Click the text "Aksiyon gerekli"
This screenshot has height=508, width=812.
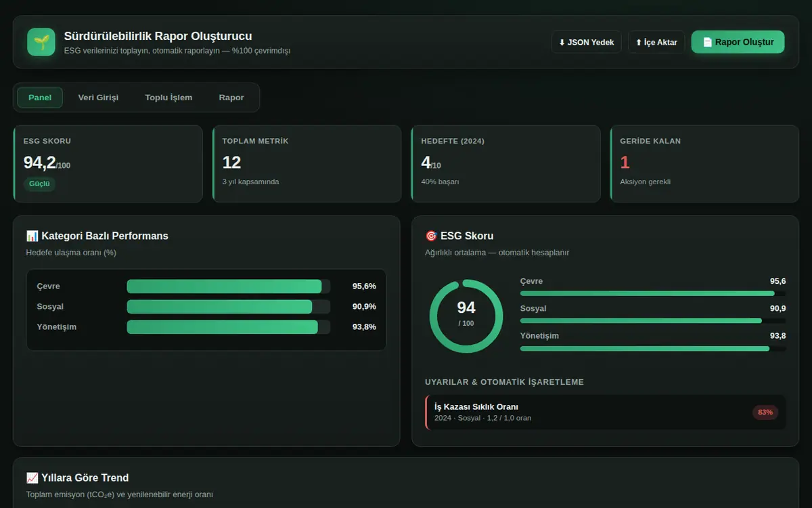646,182
